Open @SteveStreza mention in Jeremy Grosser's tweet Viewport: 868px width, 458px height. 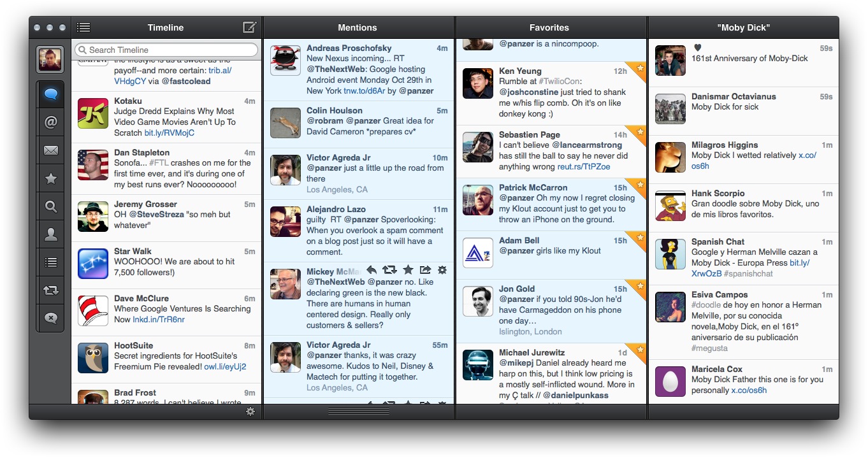pyautogui.click(x=158, y=215)
